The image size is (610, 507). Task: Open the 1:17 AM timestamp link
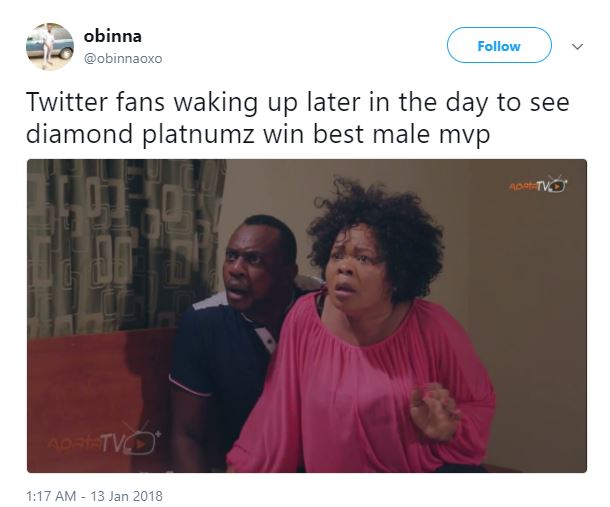click(x=52, y=495)
